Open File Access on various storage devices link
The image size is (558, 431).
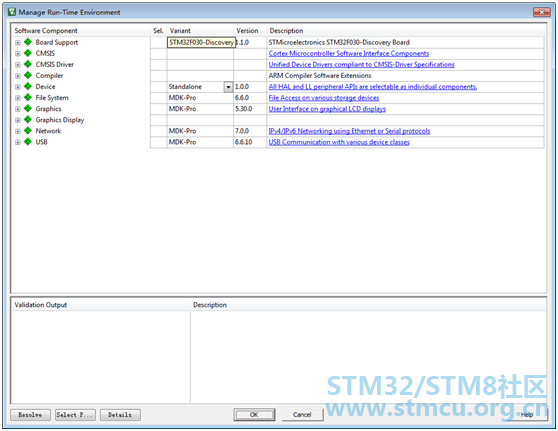324,98
